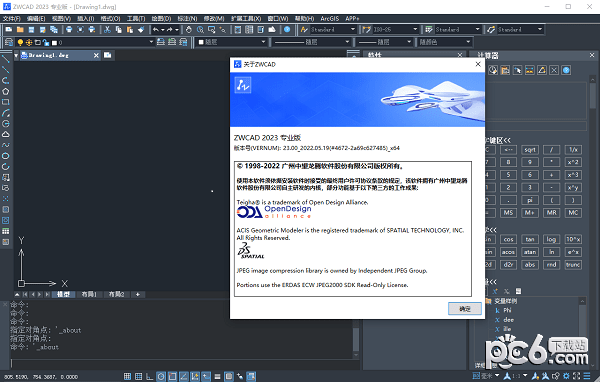Select the Spline tool in left toolbar

pyautogui.click(x=5, y=145)
